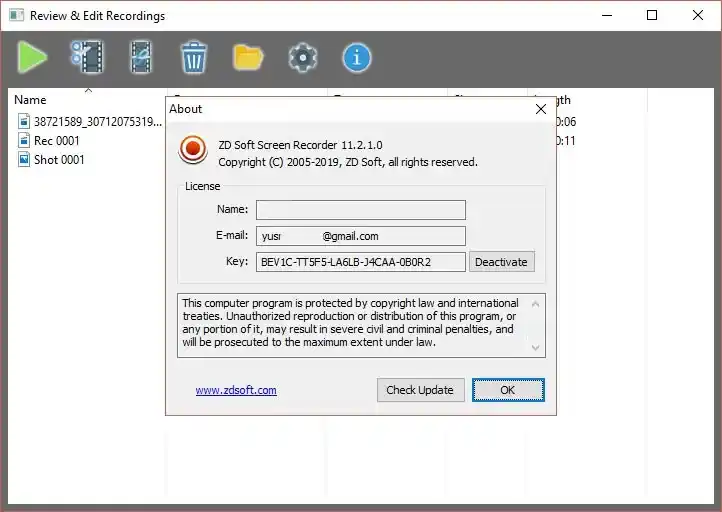
Task: Open settings via the gear icon
Action: [303, 58]
